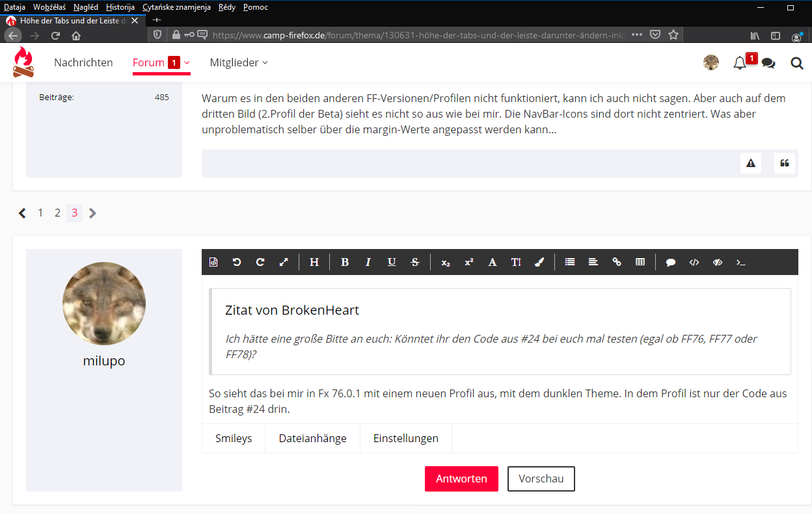The image size is (812, 513).
Task: Toggle strikethrough formatting in the editor
Action: 415,262
